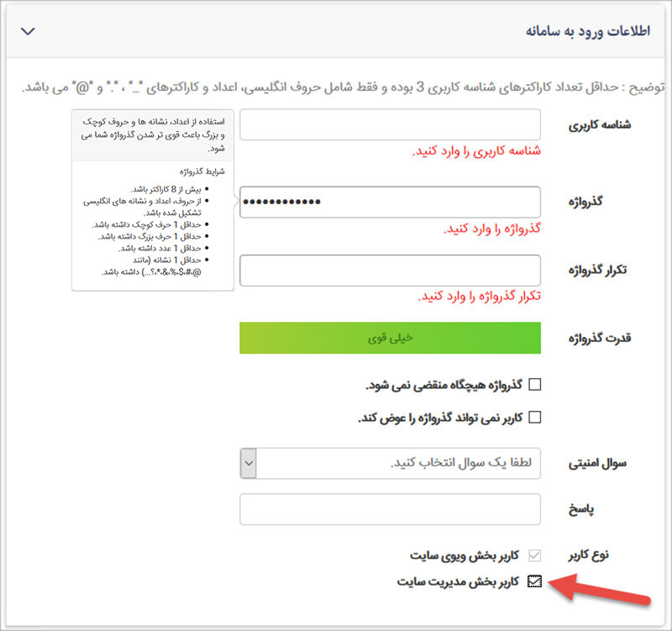Select the تکرار گذرواژه repeat password field
This screenshot has height=631, width=672.
(390, 271)
